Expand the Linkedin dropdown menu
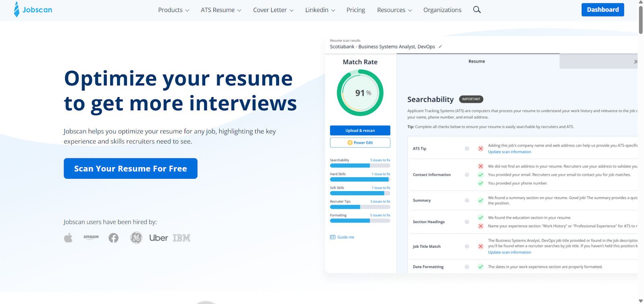The width and height of the screenshot is (644, 304). [x=320, y=10]
